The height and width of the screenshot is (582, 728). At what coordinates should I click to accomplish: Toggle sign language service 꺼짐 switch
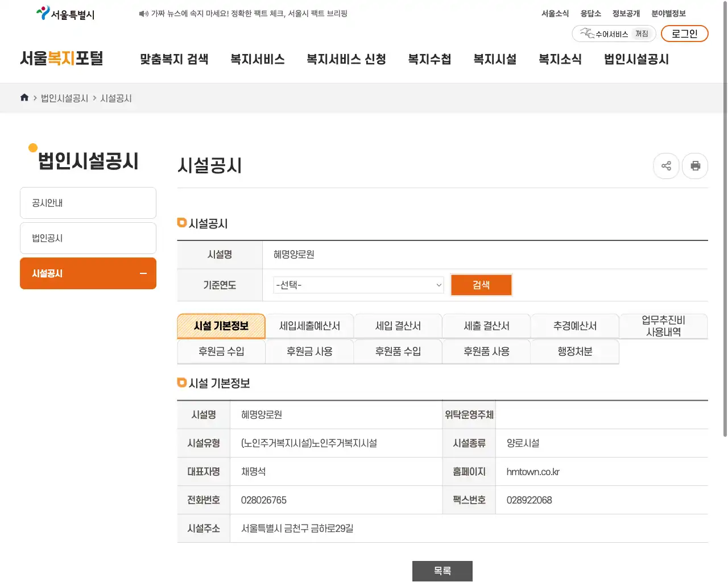point(642,34)
